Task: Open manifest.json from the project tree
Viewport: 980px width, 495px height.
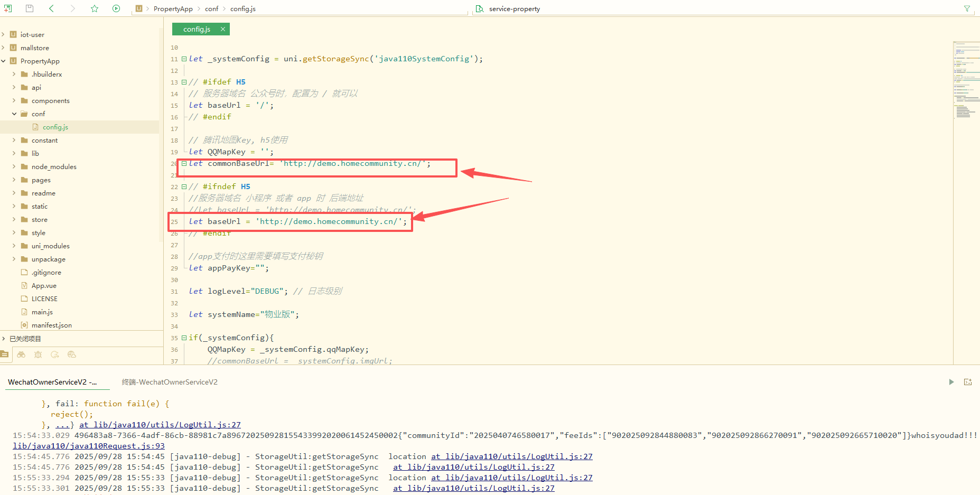Action: [x=51, y=325]
